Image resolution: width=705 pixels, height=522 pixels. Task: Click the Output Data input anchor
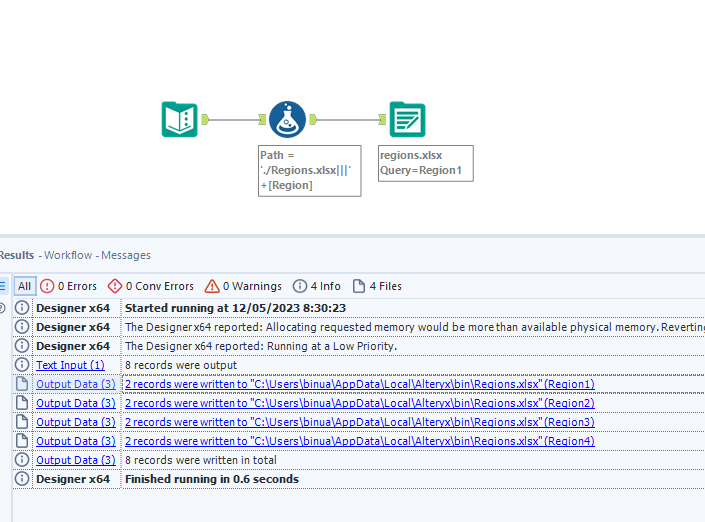point(382,119)
